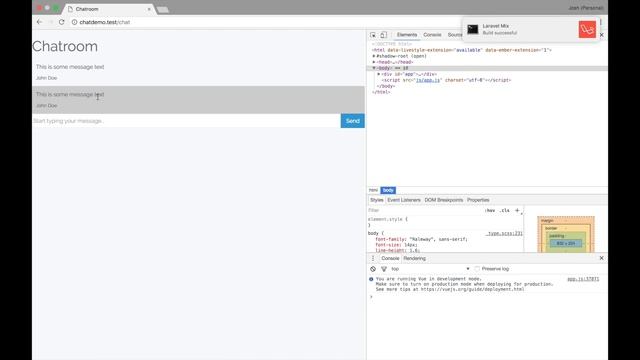Toggle the :hov element state button
This screenshot has height=360, width=640.
tap(490, 211)
